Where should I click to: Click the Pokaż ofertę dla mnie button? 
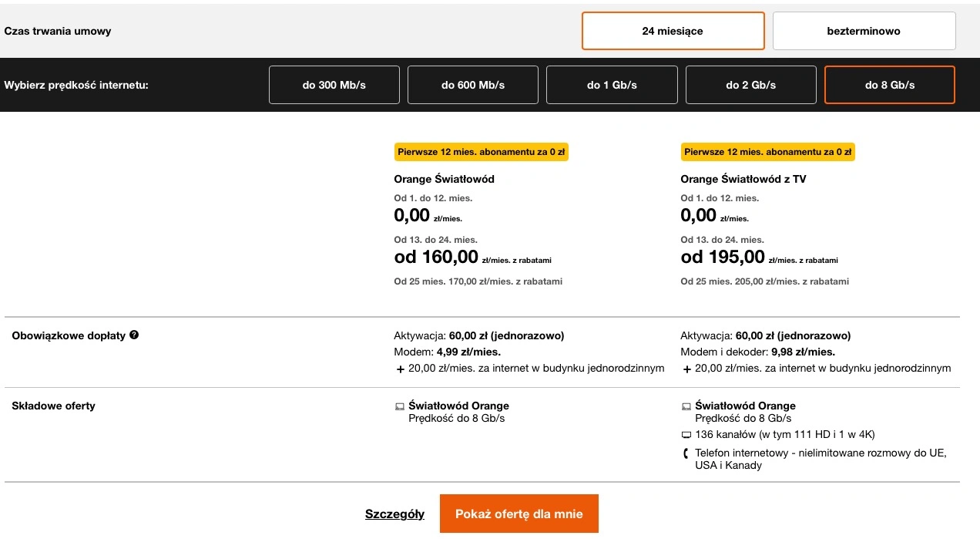click(x=519, y=514)
